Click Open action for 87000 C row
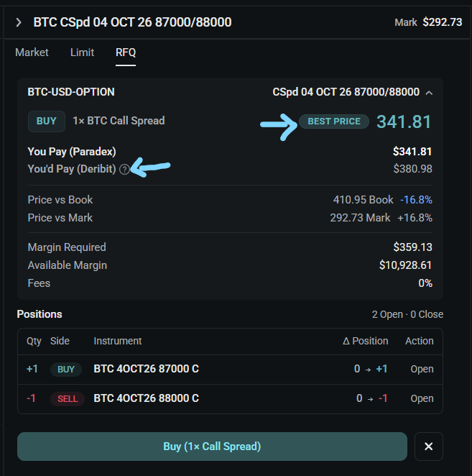This screenshot has width=472, height=476. (x=422, y=369)
